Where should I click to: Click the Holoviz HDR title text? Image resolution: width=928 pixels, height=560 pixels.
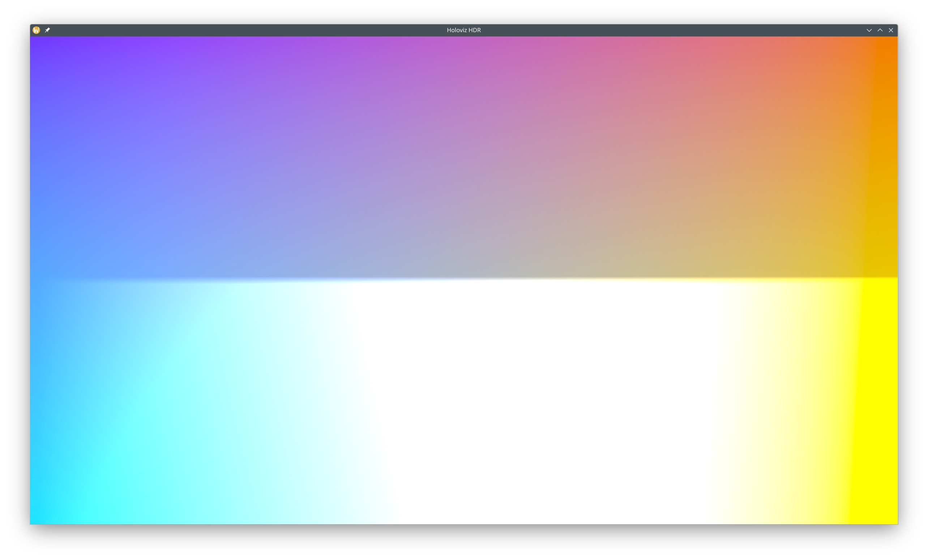click(463, 30)
